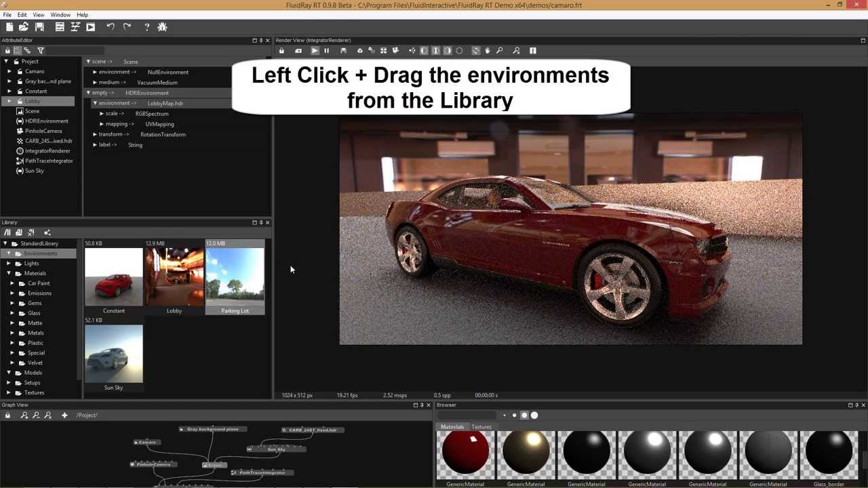Viewport: 868px width, 488px height.
Task: Expand the Car Paint materials folder
Action: (12, 283)
